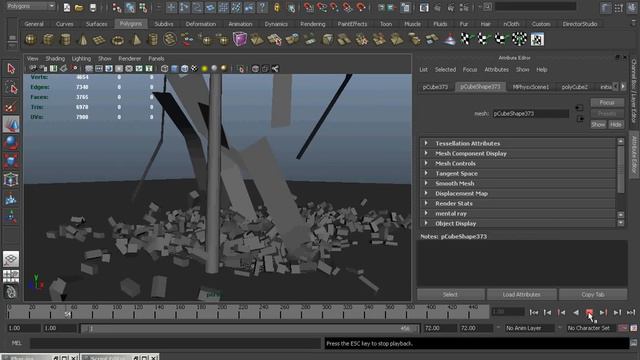Stop playback with the red stop button
Viewport: 640px width, 360px height.
click(x=589, y=313)
